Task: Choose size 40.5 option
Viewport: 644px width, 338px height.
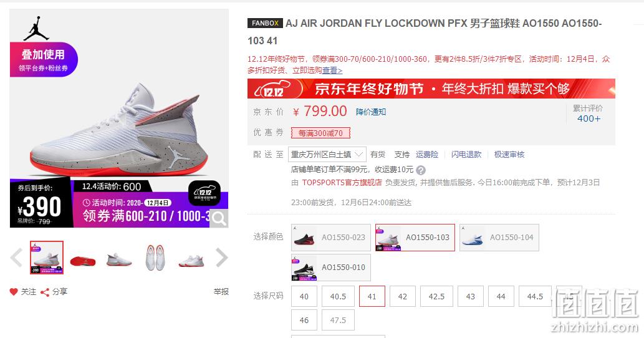Action: [x=338, y=296]
